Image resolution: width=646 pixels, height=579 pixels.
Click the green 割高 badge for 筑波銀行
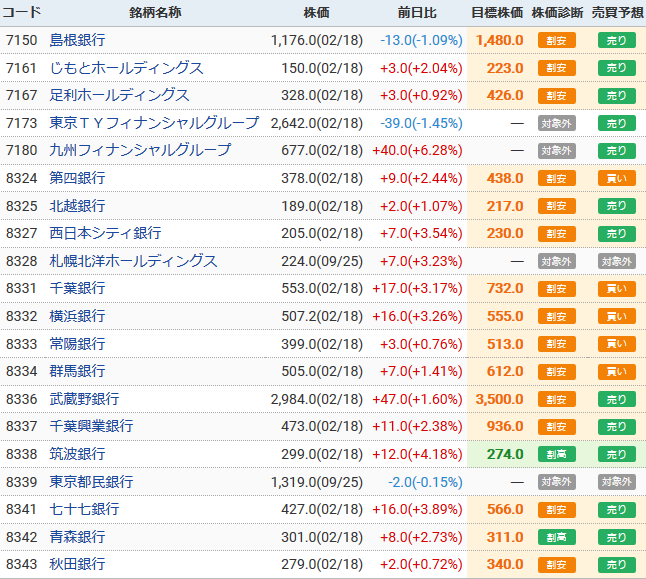tap(557, 455)
